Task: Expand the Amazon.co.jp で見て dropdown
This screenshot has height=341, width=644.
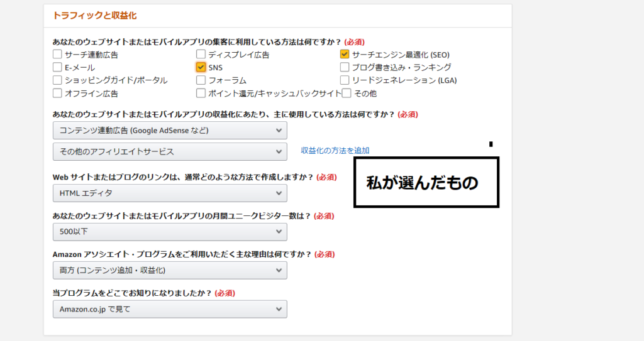Action: coord(170,309)
